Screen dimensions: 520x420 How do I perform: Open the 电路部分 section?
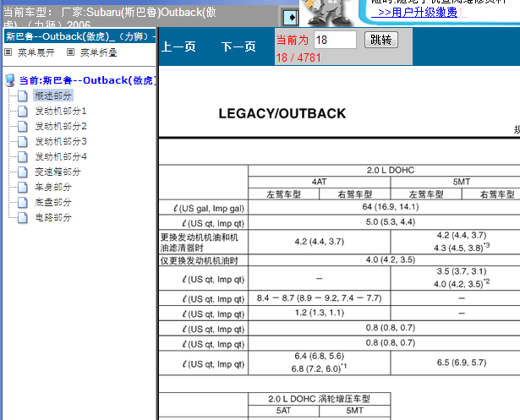[x=53, y=218]
